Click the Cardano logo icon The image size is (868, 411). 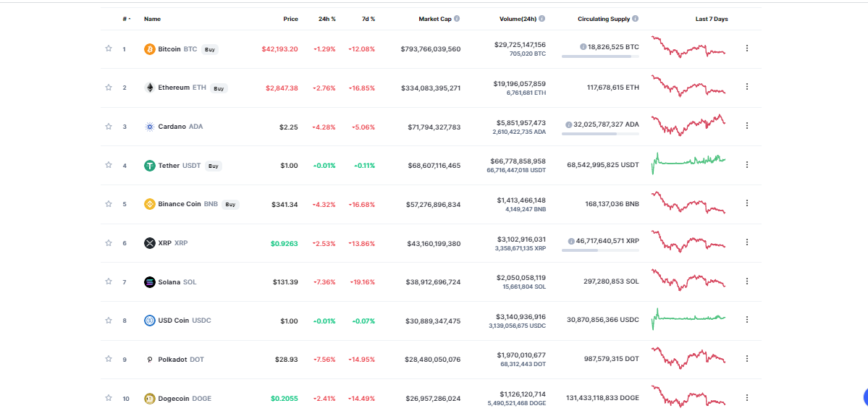[x=149, y=127]
